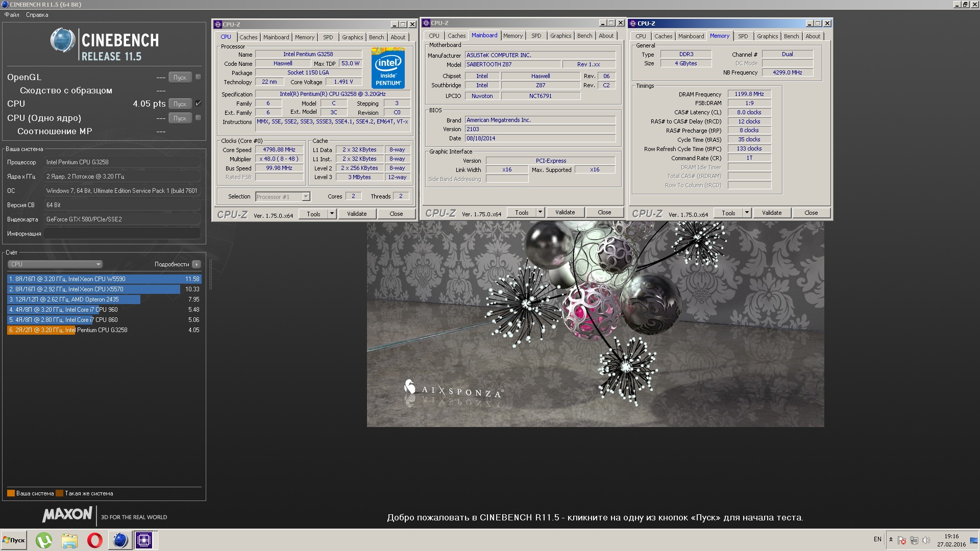Click Tools button in first CPU-Z window
This screenshot has width=980, height=551.
coord(313,214)
